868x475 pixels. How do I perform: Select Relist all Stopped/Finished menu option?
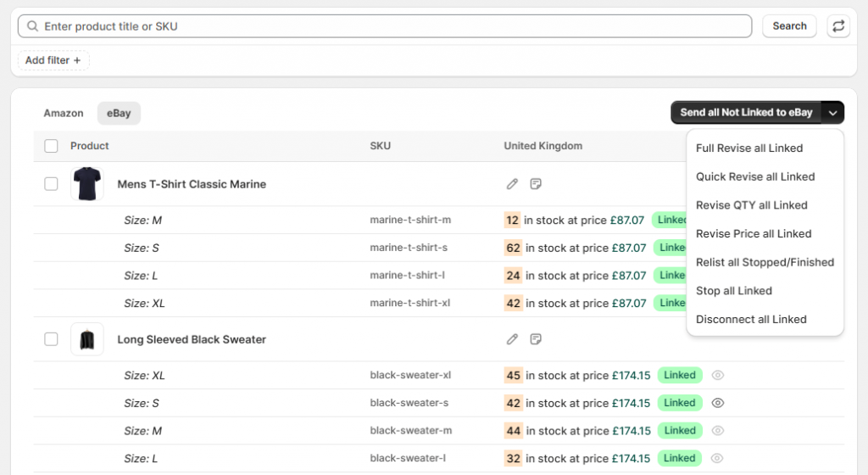pos(765,262)
